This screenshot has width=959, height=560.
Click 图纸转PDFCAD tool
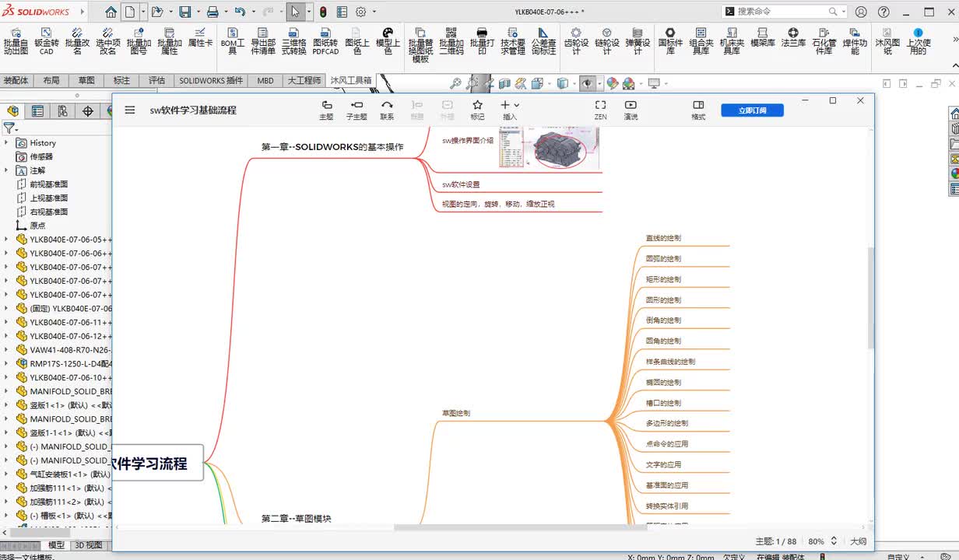pos(325,41)
